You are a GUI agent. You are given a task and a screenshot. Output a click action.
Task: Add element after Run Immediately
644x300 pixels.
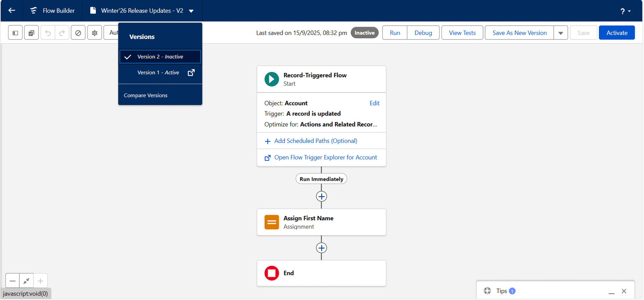point(321,197)
